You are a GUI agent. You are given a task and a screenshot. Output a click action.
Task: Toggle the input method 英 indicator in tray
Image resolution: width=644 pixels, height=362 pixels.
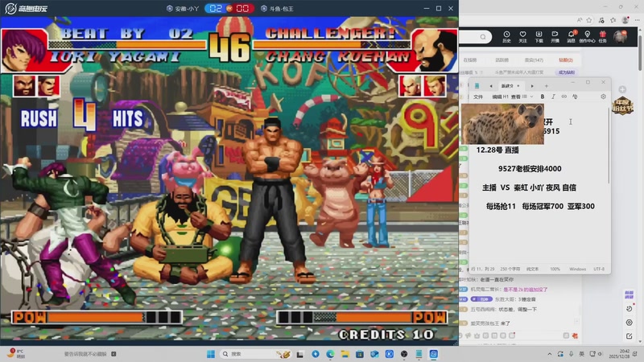[581, 354]
